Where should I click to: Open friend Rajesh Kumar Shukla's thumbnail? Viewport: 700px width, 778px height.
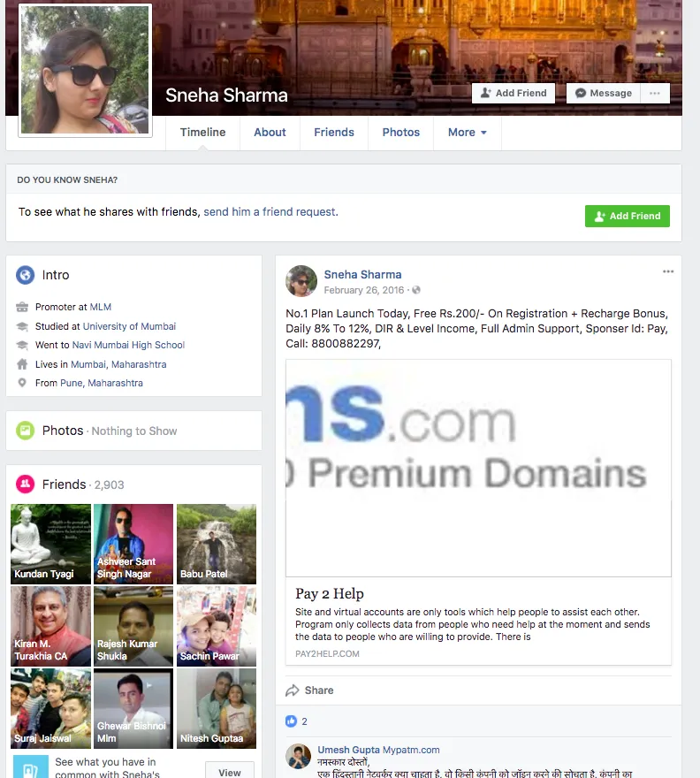tap(133, 626)
